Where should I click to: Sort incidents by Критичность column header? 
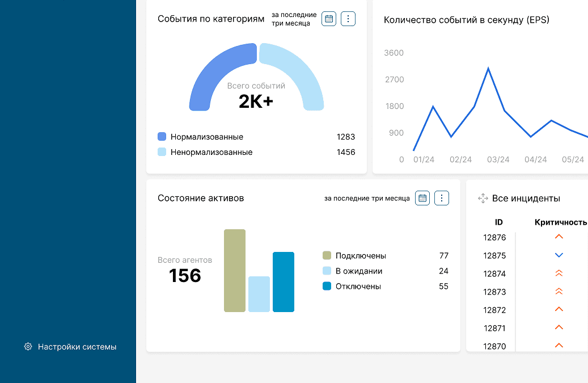pyautogui.click(x=560, y=222)
